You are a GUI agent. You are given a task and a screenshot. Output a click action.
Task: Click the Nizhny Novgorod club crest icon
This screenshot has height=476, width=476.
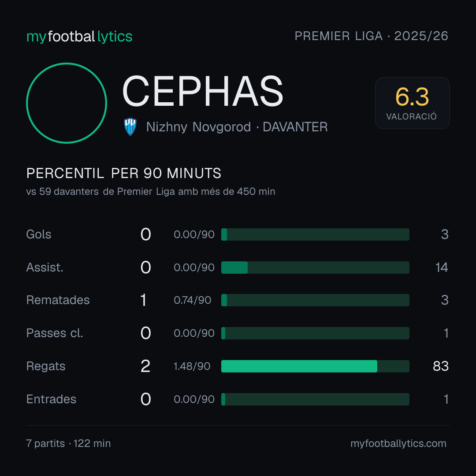point(130,127)
